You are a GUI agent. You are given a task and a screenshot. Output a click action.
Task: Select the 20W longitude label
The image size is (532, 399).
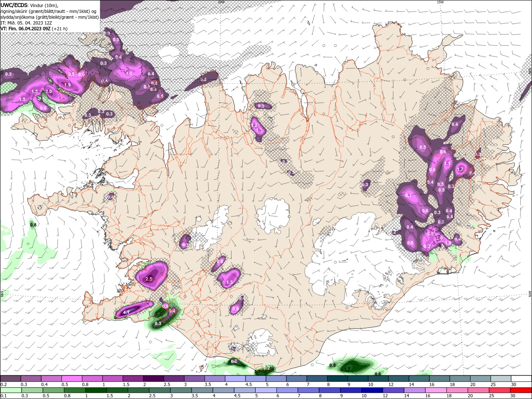click(x=221, y=2)
